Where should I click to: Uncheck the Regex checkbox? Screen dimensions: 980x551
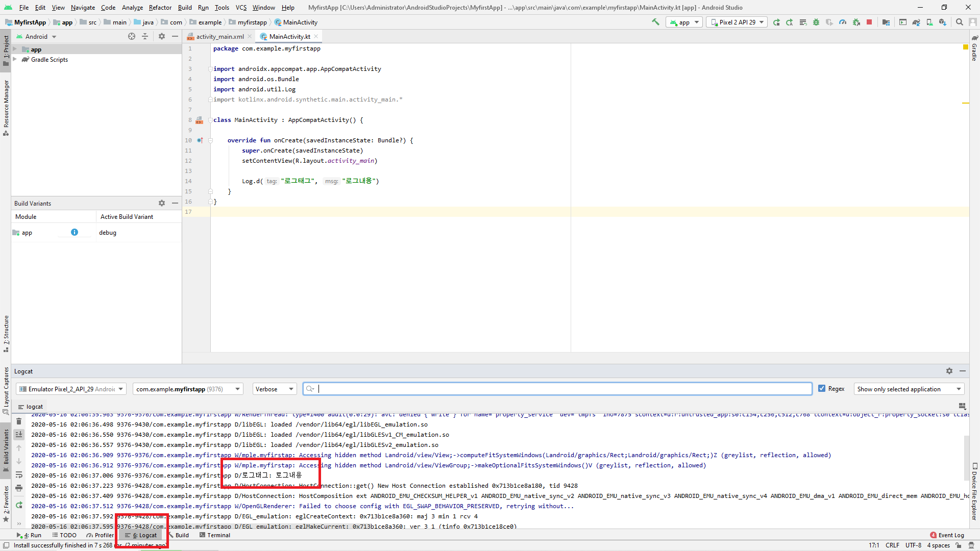[822, 388]
